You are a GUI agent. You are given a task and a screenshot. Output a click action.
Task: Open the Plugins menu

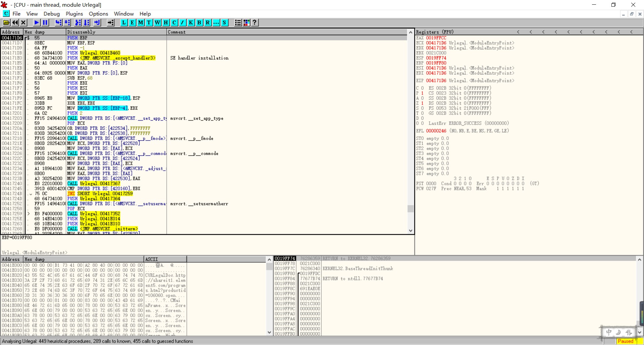point(74,14)
